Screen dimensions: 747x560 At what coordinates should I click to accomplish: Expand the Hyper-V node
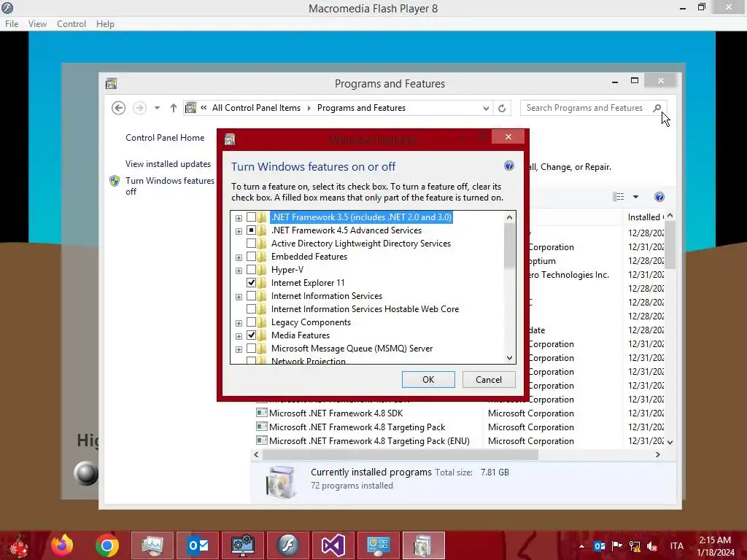pos(239,271)
